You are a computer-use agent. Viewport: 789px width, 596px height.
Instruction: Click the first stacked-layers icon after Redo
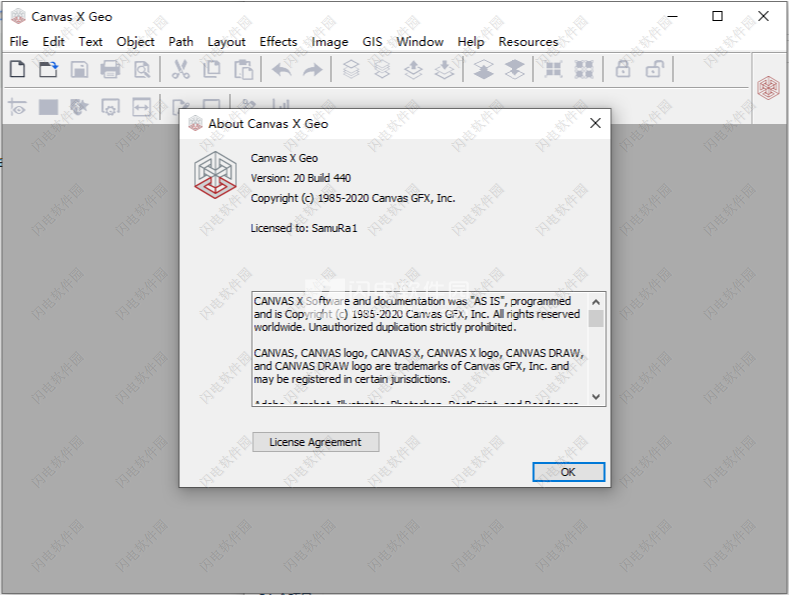pyautogui.click(x=351, y=69)
